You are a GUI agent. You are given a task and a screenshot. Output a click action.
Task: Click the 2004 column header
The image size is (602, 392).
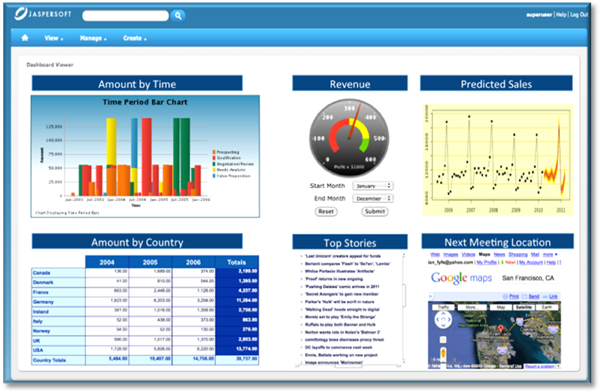pyautogui.click(x=107, y=262)
